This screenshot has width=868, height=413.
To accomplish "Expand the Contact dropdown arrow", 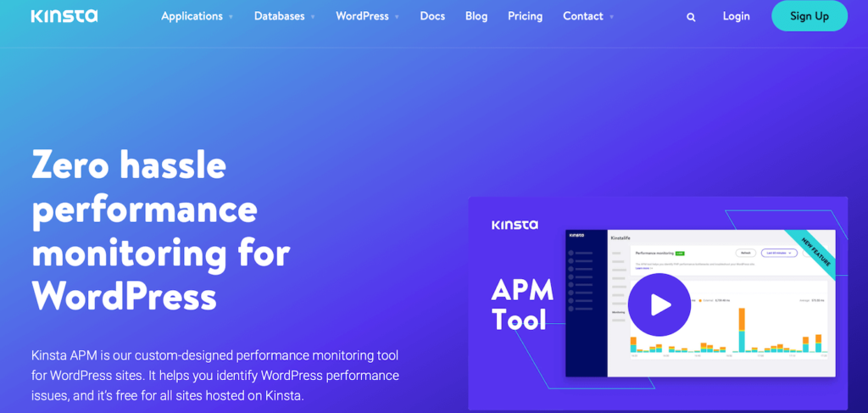I will (612, 17).
